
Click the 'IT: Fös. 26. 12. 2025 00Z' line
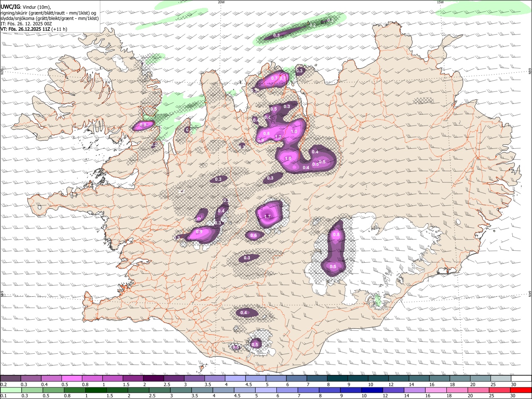26,24
